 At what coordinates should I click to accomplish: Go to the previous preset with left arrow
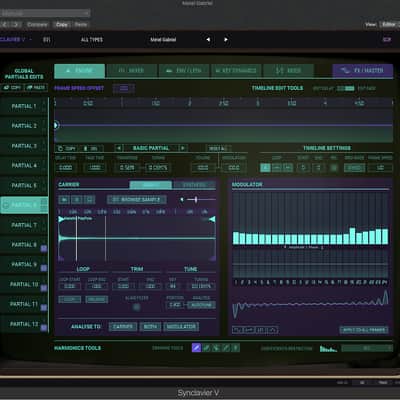coord(208,39)
